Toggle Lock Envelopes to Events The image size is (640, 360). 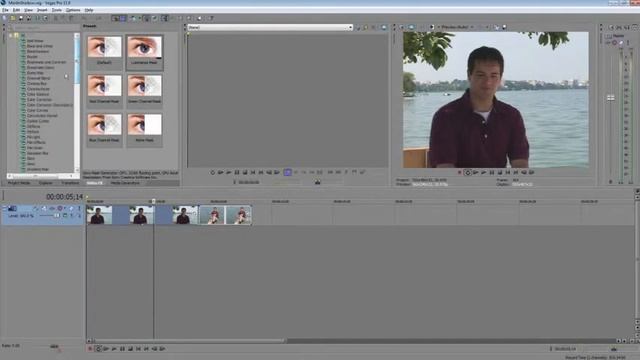(x=146, y=18)
